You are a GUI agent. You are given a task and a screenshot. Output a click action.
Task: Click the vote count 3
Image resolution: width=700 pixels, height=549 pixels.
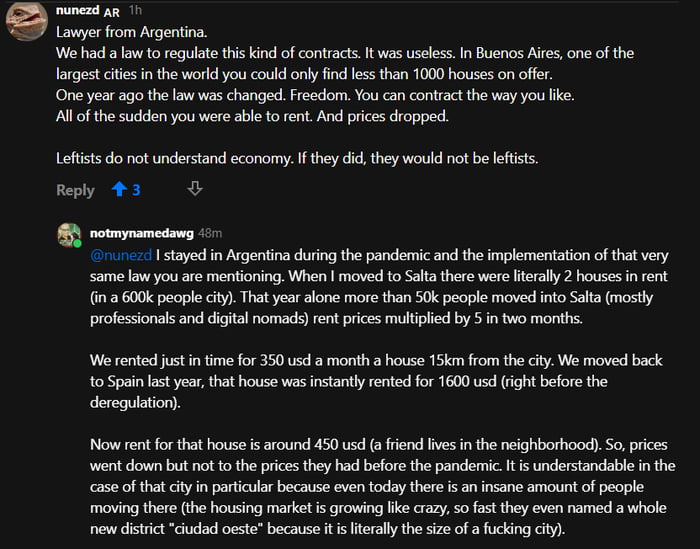[x=136, y=190]
